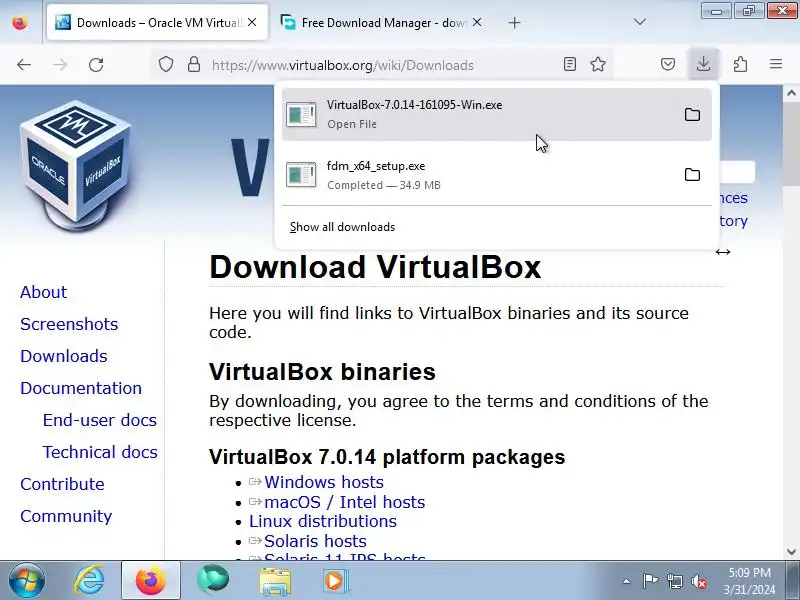
Task: View site security padlock info
Action: tap(194, 65)
